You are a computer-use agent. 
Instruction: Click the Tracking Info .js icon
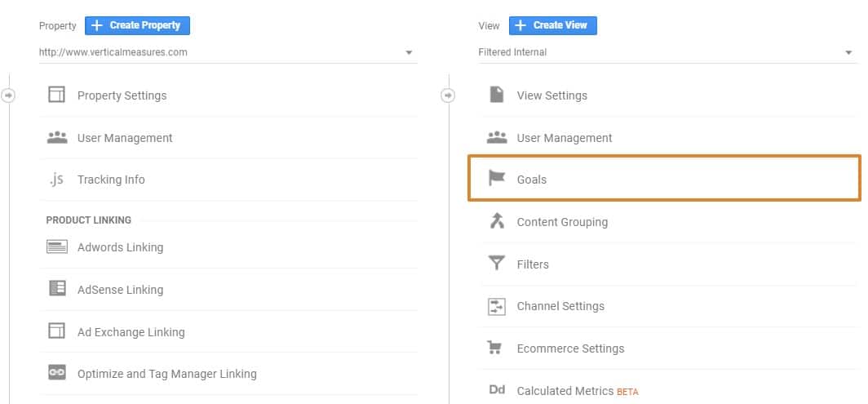[x=56, y=180]
